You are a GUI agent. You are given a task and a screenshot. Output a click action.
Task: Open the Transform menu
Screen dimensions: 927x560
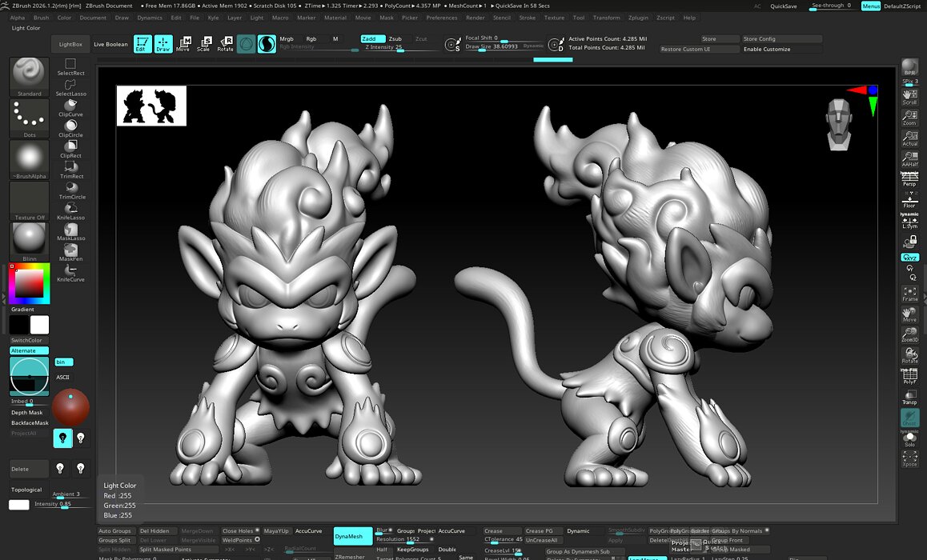(x=607, y=18)
